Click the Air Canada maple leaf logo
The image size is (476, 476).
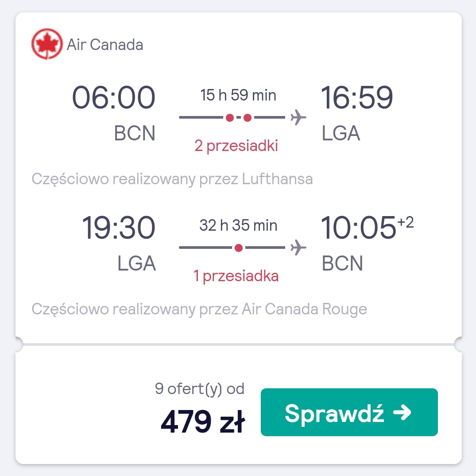click(x=47, y=44)
